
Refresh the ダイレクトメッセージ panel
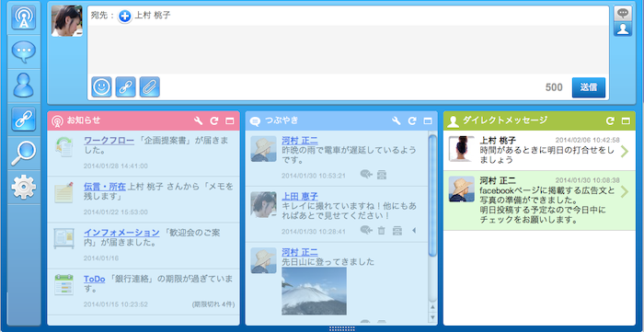(x=610, y=120)
